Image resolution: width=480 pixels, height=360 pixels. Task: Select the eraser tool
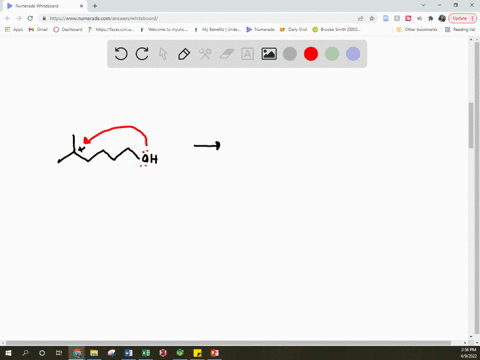[227, 54]
